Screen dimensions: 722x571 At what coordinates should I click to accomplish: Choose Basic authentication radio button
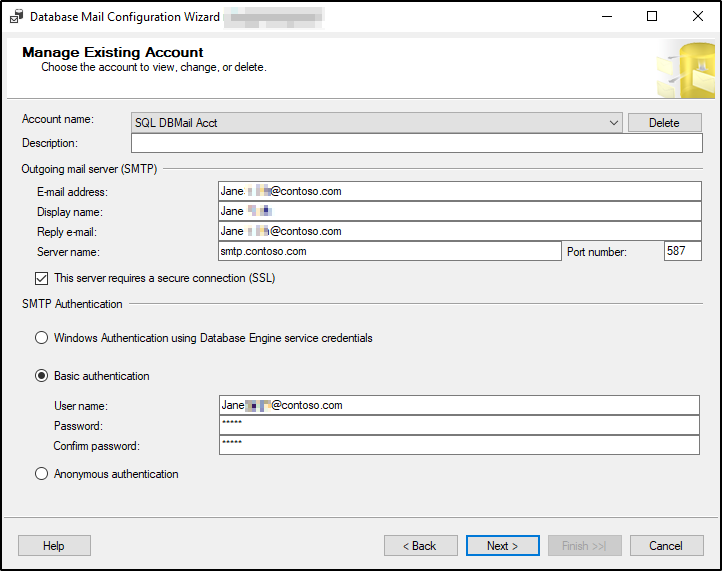[x=42, y=376]
